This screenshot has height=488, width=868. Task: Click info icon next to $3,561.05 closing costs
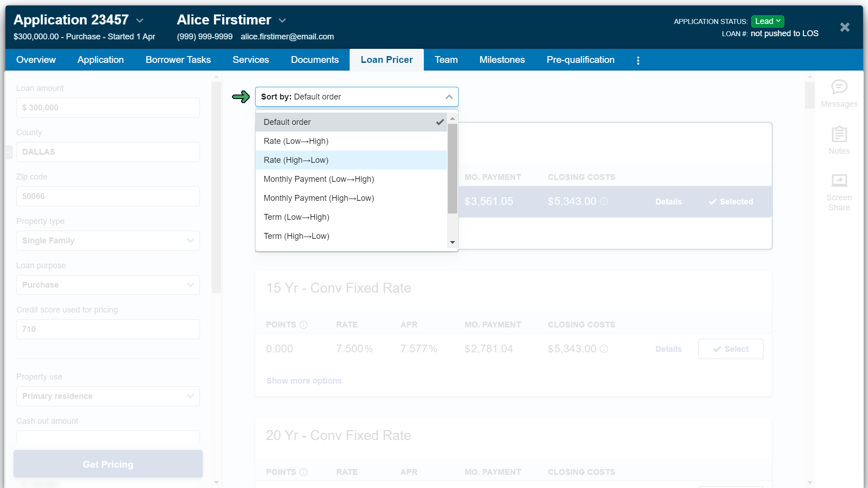[604, 202]
